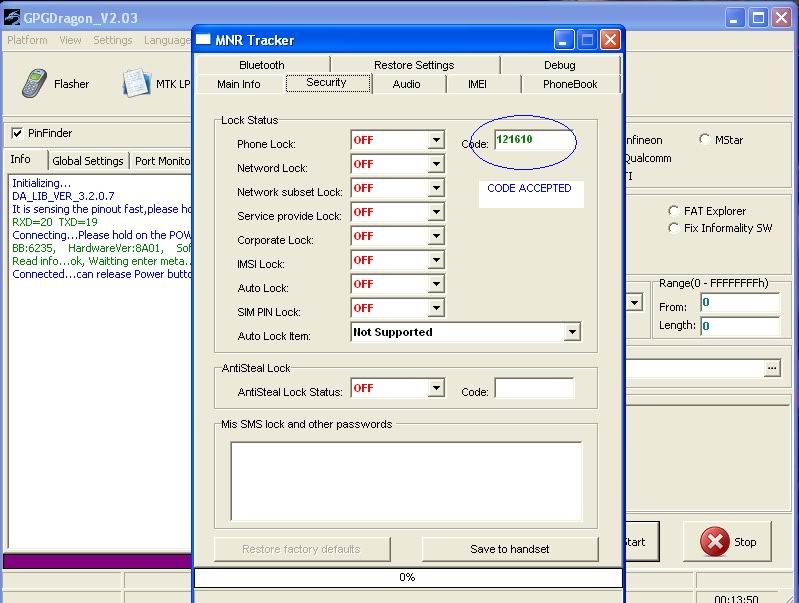The image size is (799, 603).
Task: Expand the Service provide Lock dropdown
Action: [436, 212]
